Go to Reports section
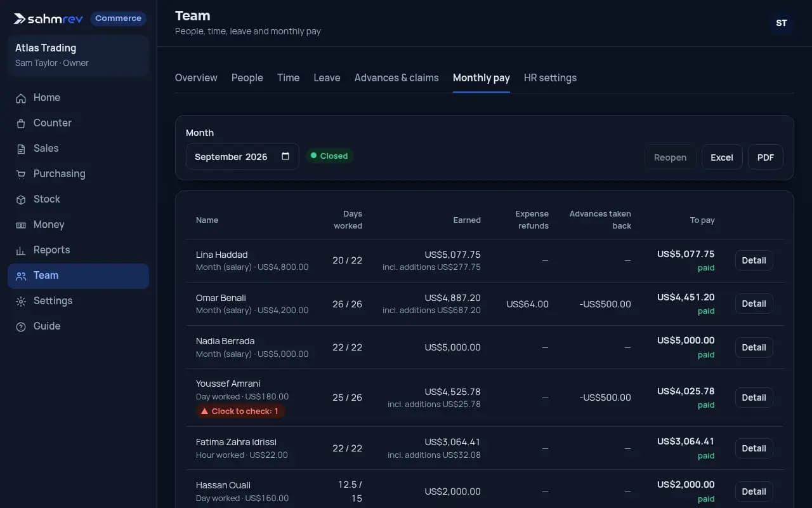The height and width of the screenshot is (508, 812). tap(78, 250)
